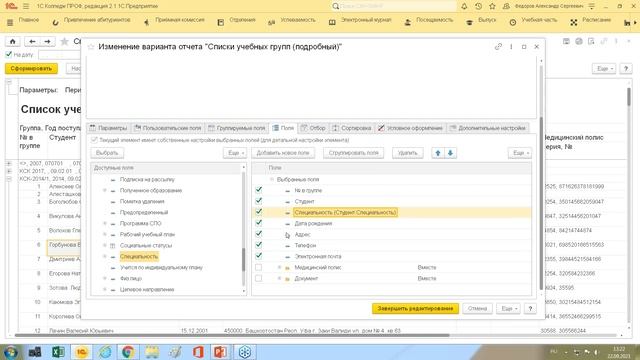Viewport: 640px width, 360px height.
Task: Uncheck the Адрес field checkbox
Action: 259,234
